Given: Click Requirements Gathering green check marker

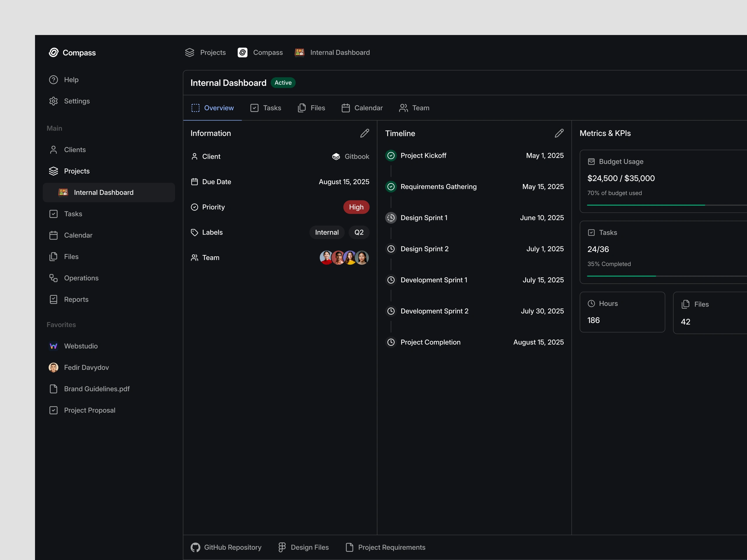Looking at the screenshot, I should tap(391, 187).
